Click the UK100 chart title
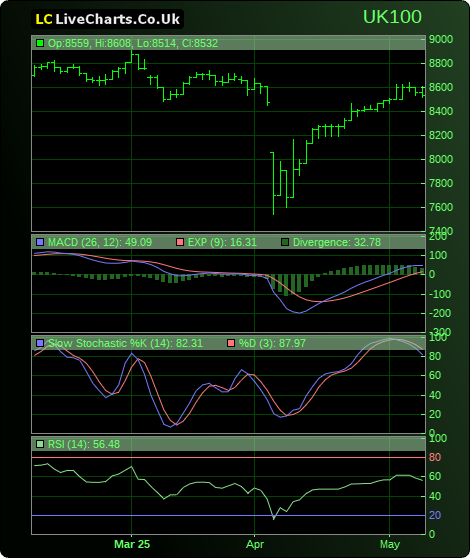 click(x=392, y=17)
